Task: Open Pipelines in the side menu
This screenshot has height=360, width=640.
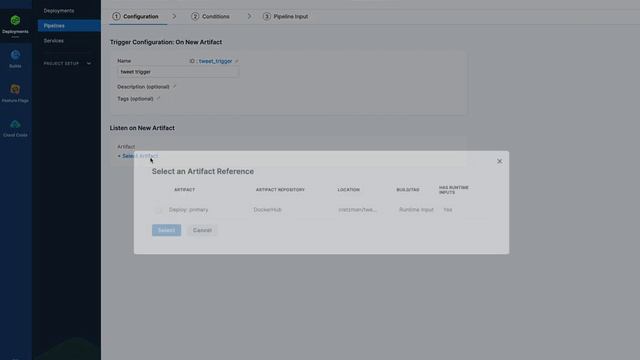Action: (69, 26)
